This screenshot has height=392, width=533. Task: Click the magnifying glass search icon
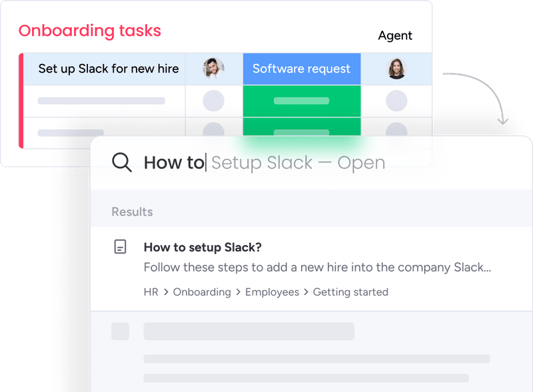pyautogui.click(x=122, y=162)
